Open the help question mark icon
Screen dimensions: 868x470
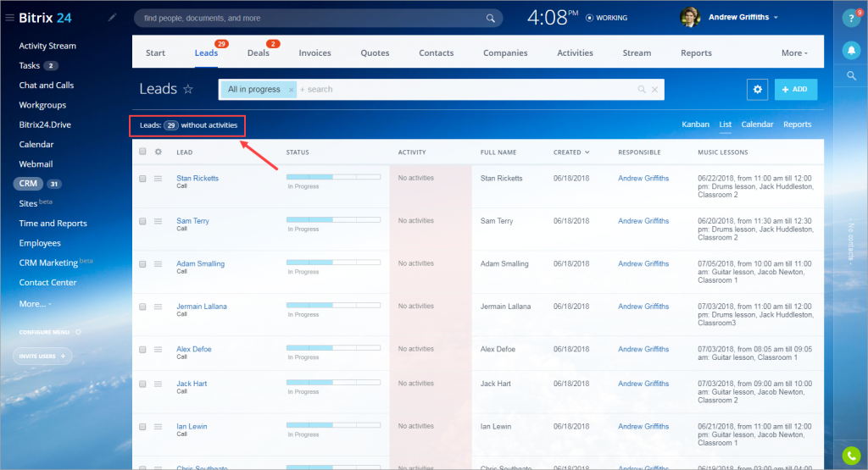pyautogui.click(x=851, y=19)
